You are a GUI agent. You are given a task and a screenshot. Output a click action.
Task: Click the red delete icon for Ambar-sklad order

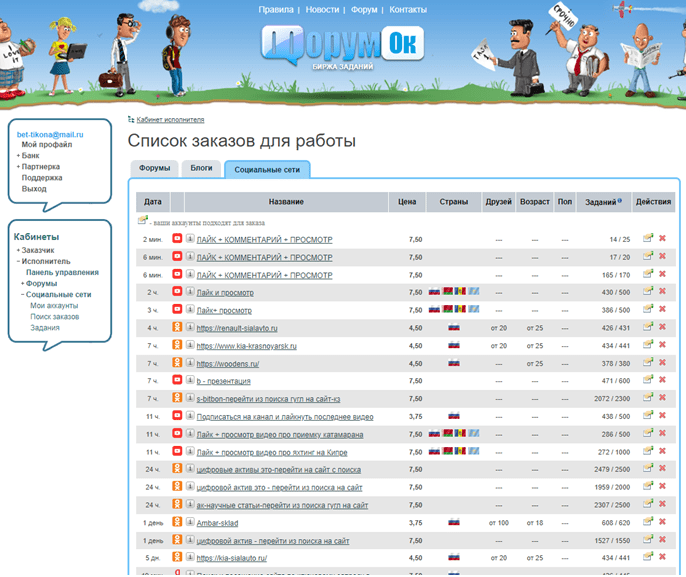click(x=662, y=521)
